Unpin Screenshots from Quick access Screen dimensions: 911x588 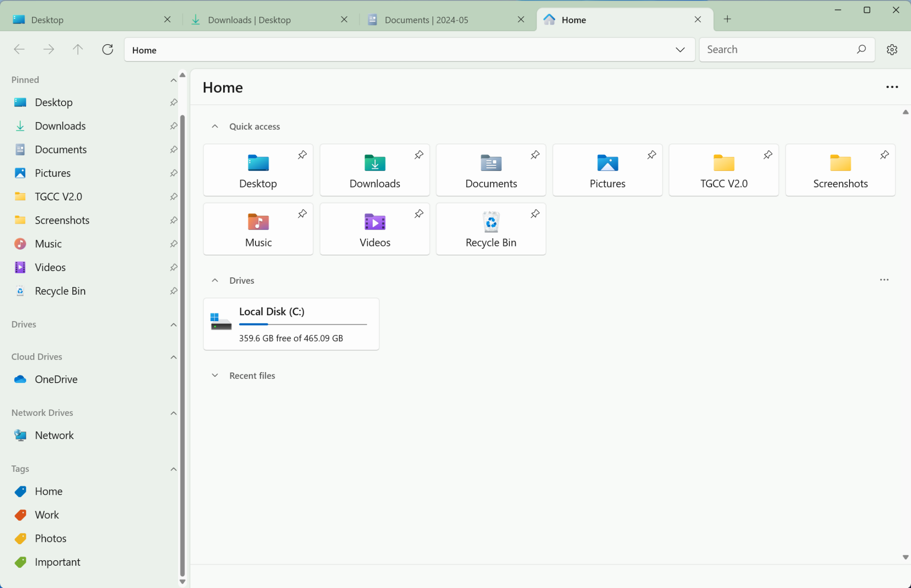click(884, 155)
